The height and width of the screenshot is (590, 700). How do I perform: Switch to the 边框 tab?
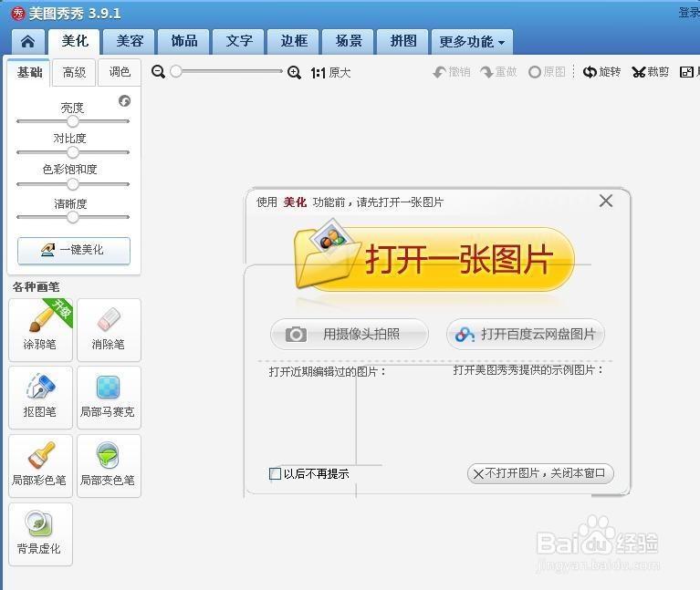293,42
